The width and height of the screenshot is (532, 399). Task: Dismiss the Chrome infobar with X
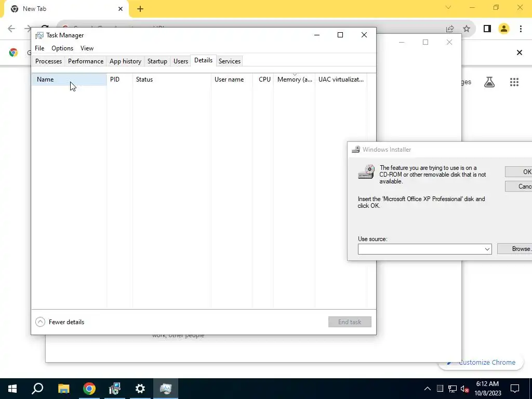coord(519,52)
